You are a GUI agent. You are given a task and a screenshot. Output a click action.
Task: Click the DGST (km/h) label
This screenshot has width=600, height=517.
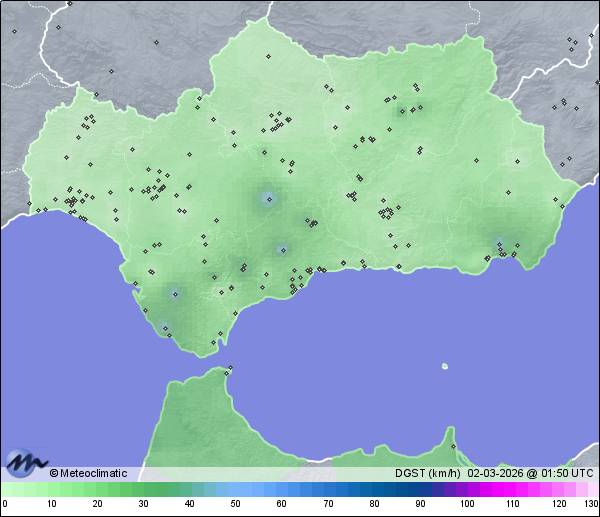coord(427,473)
